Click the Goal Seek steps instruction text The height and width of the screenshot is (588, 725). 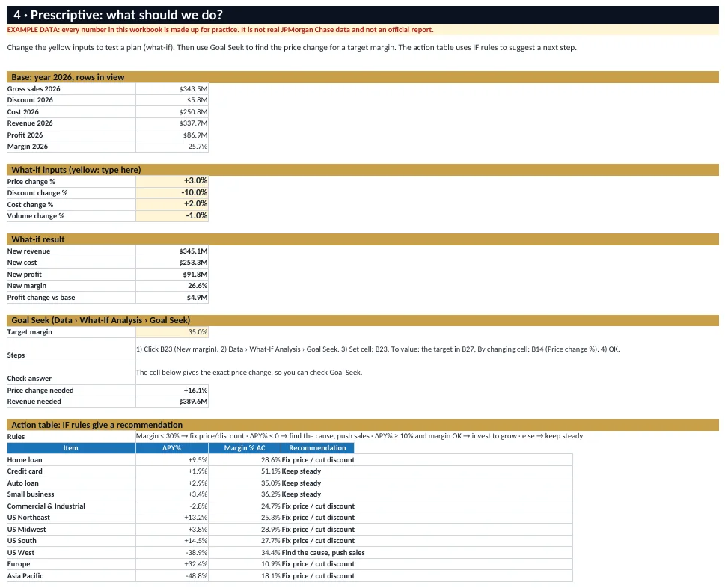378,349
